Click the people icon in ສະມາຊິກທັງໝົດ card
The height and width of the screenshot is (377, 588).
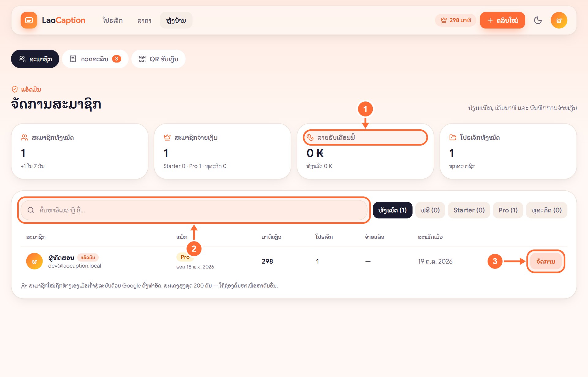click(x=24, y=138)
